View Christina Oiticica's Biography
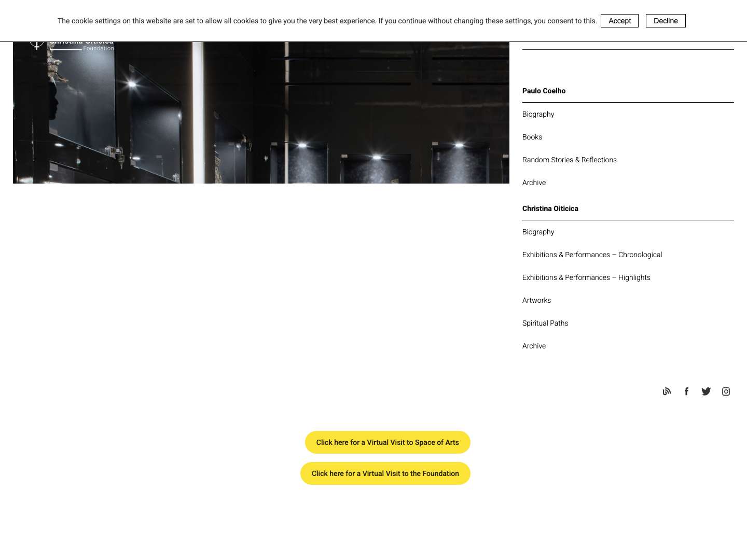Viewport: 747px width, 560px height. click(538, 232)
